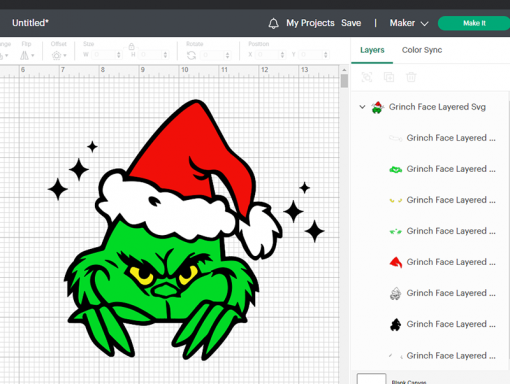Viewport: 510px width, 384px height.
Task: Select the black silhouette layer thumbnail
Action: (x=396, y=324)
